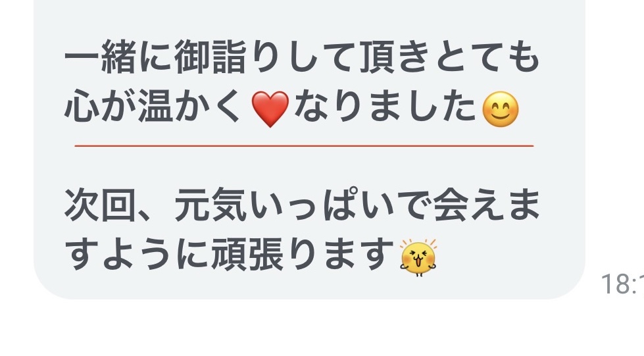
Task: Click the text 心が on second line
Action: (x=99, y=106)
